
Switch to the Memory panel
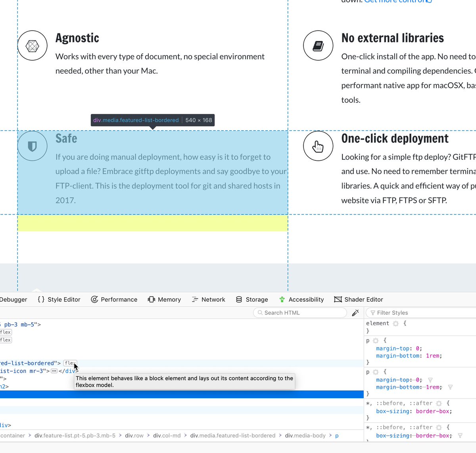tap(164, 300)
